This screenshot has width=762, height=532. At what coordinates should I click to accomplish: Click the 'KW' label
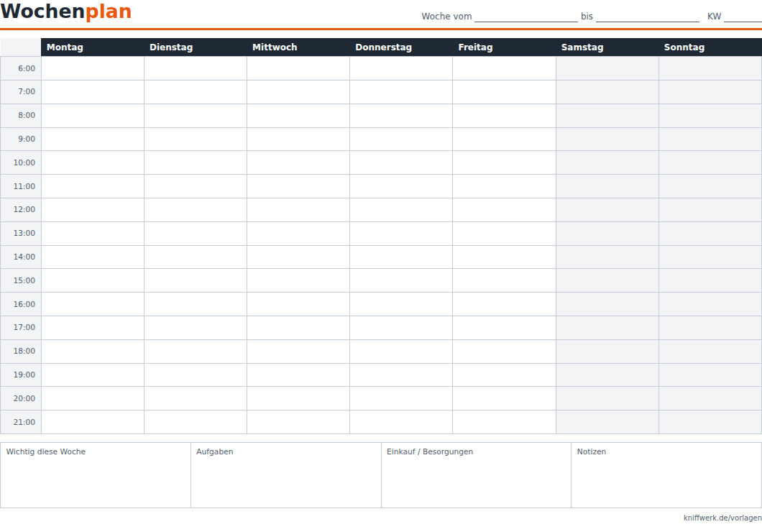(x=714, y=17)
